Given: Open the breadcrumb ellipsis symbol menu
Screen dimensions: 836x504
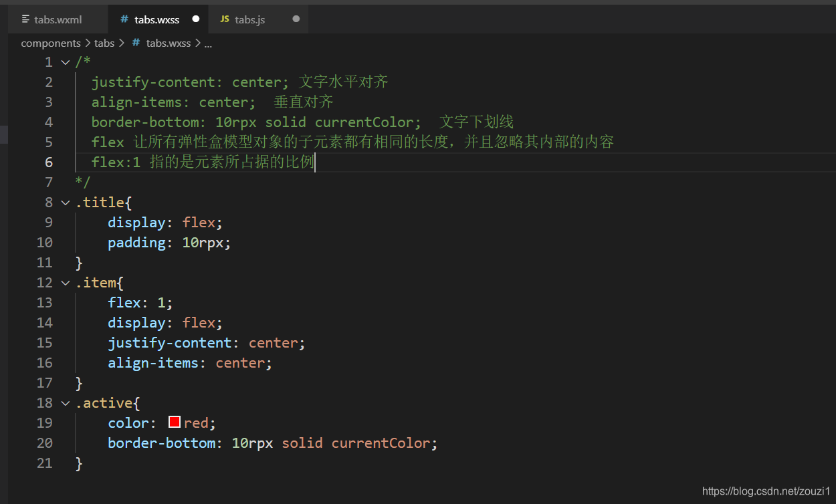Looking at the screenshot, I should click(x=208, y=43).
